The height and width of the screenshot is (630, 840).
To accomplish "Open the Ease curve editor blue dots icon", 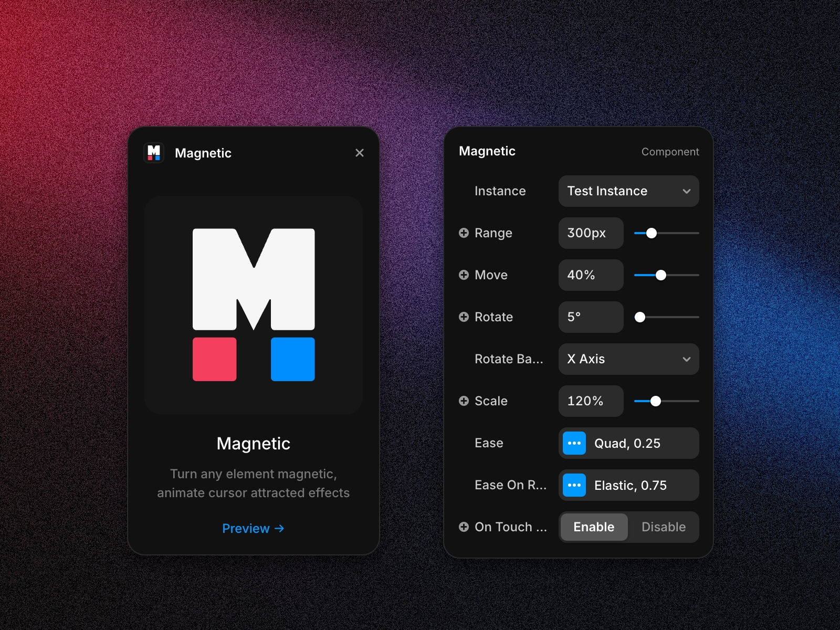I will pyautogui.click(x=574, y=443).
